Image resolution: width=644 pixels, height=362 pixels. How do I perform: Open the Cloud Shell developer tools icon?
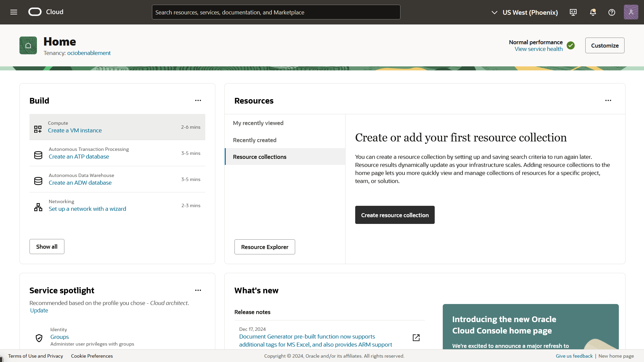pos(573,12)
